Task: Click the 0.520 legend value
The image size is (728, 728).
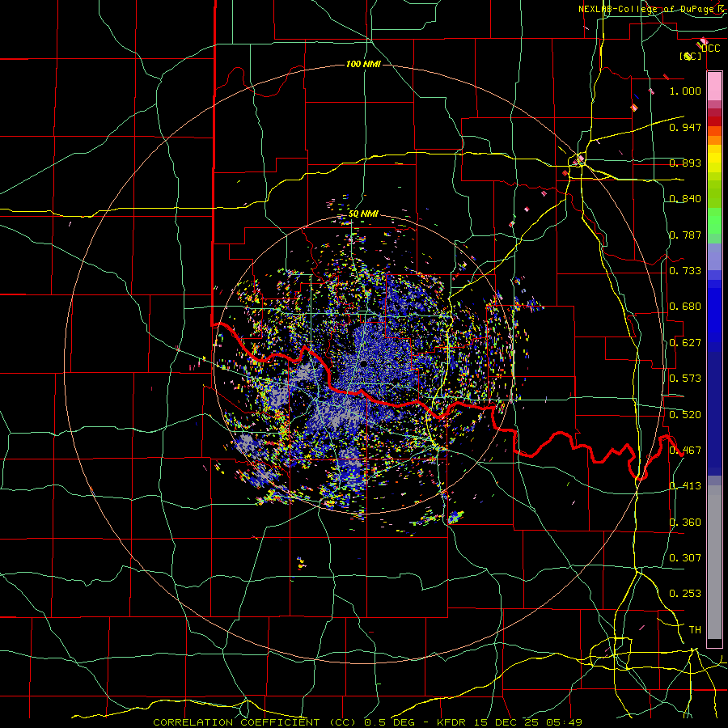Action: [685, 415]
